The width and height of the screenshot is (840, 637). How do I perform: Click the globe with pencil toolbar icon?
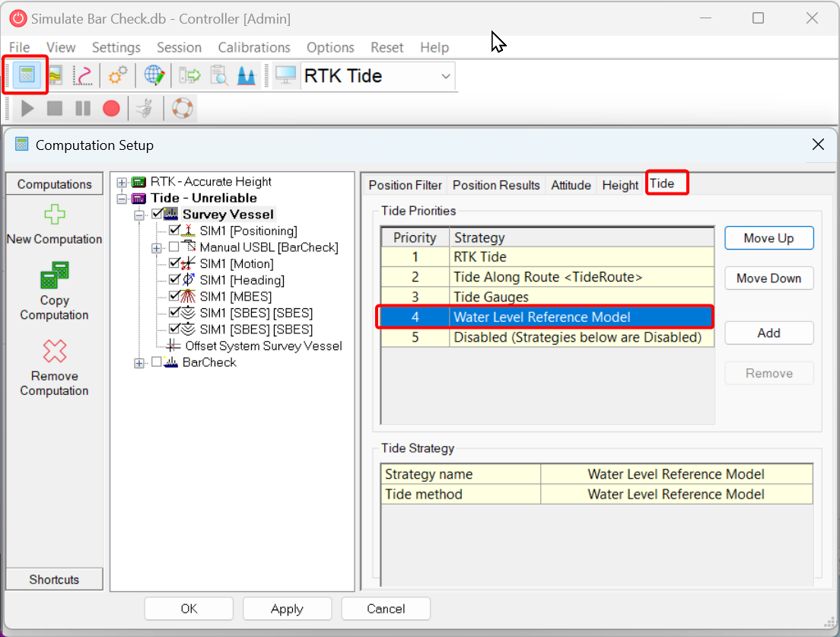point(154,75)
